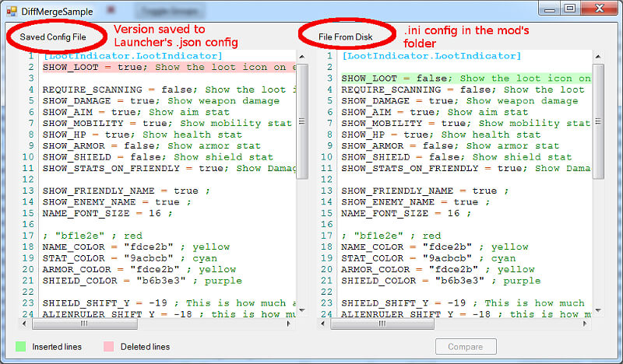Click the green Inserted lines swatch
The height and width of the screenshot is (364, 623).
tap(21, 346)
